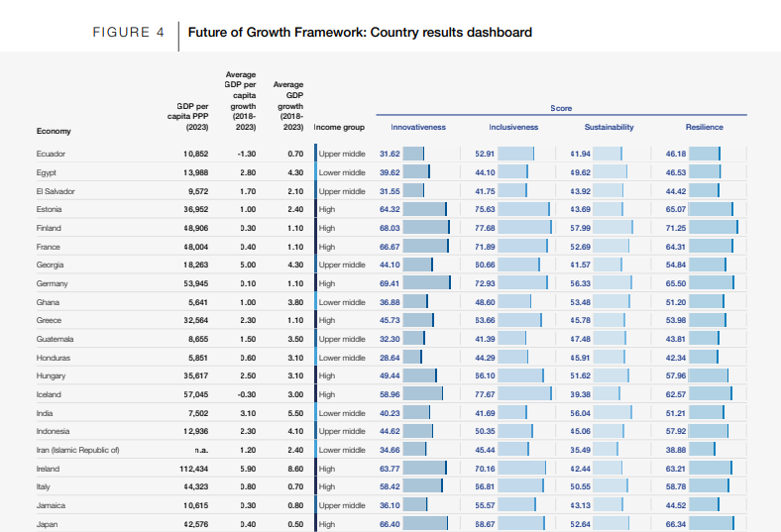
Task: Select Germany in the Economy column
Action: click(x=52, y=283)
